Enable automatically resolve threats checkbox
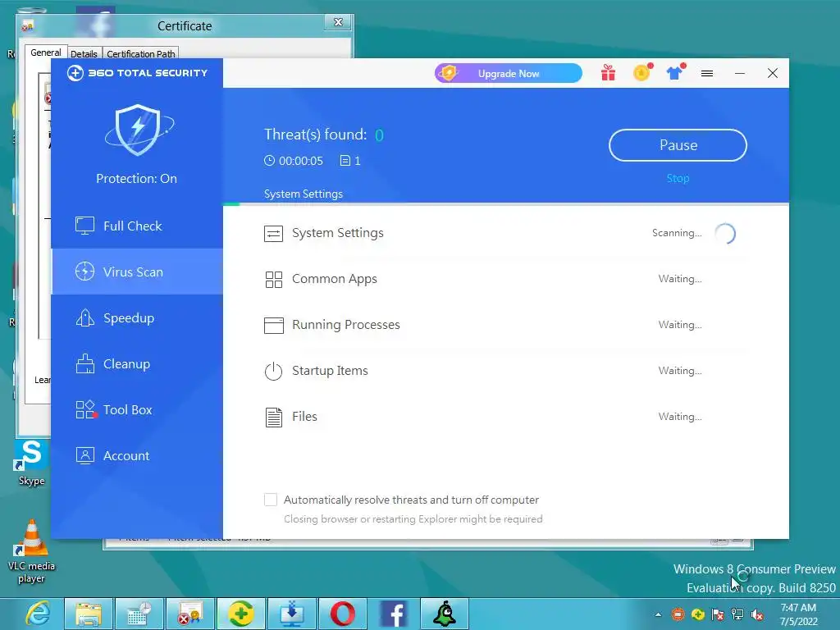 [271, 500]
